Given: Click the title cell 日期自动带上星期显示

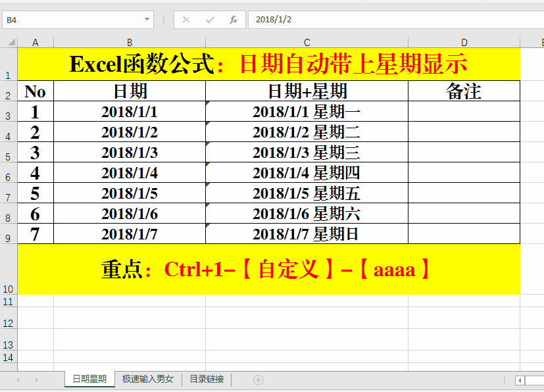Looking at the screenshot, I should (269, 64).
